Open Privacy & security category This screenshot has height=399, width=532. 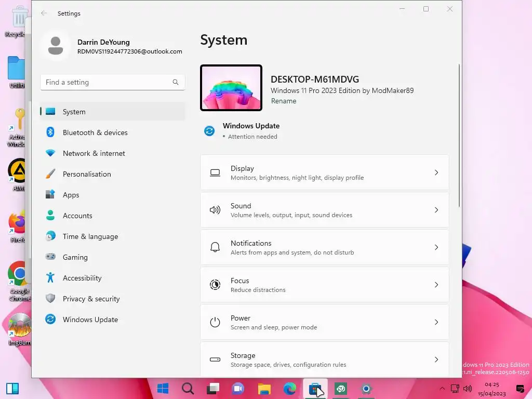pos(113,299)
